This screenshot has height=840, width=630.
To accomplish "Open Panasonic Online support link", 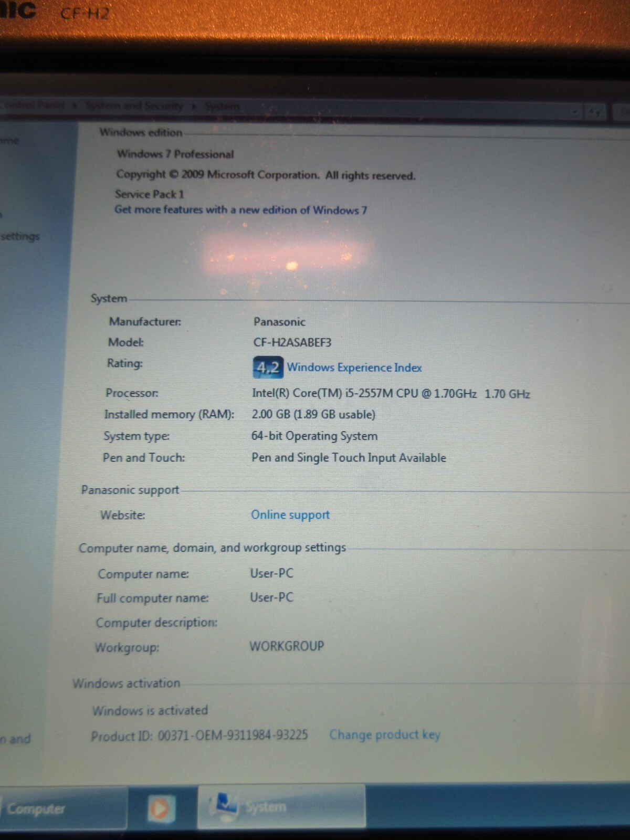I will tap(290, 515).
